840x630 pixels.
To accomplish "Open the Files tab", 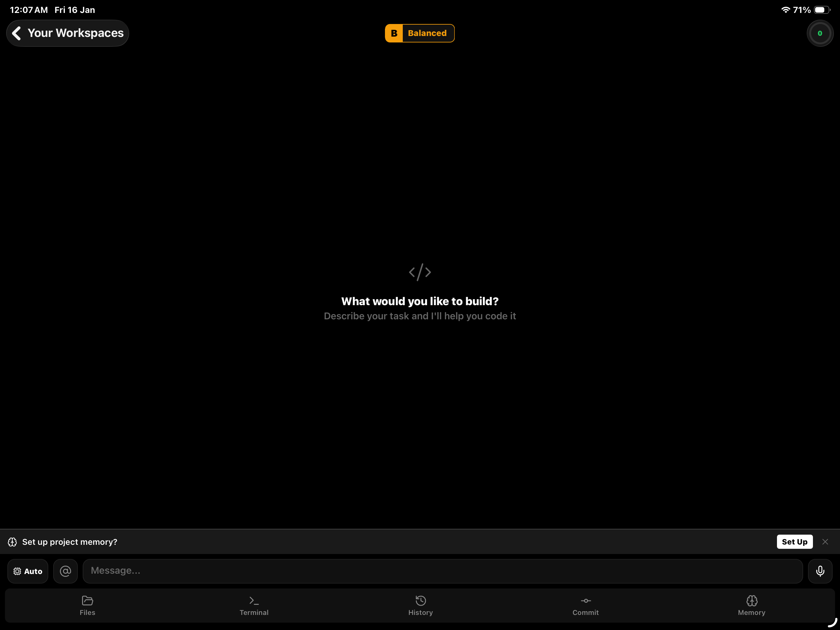I will 87,606.
